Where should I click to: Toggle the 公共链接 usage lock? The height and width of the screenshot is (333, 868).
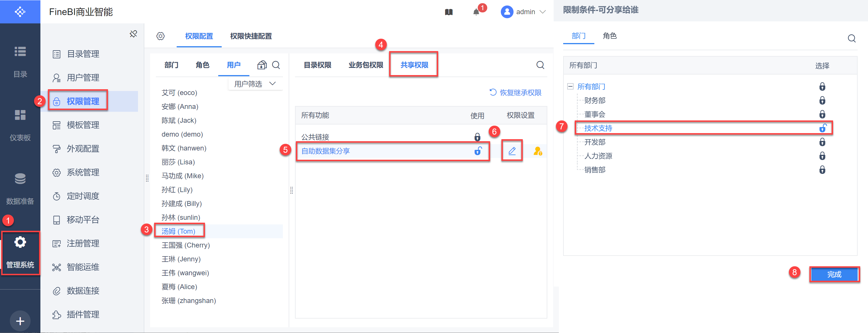[x=477, y=137]
